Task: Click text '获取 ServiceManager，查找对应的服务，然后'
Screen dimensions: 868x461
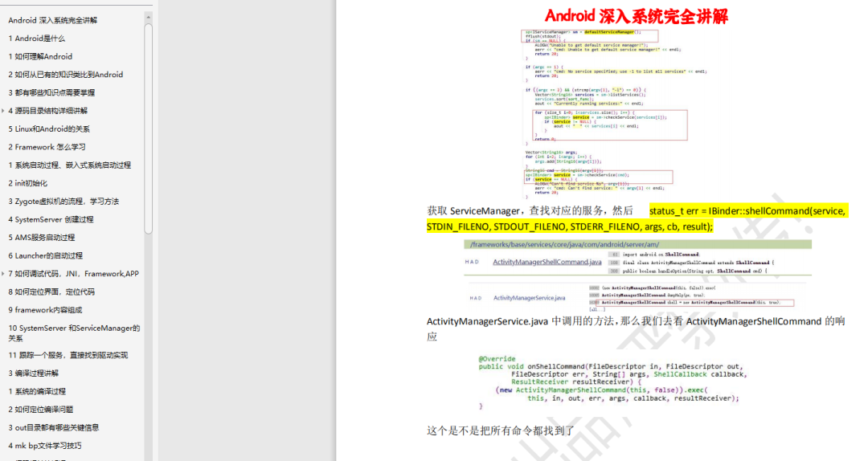Action: coord(530,211)
